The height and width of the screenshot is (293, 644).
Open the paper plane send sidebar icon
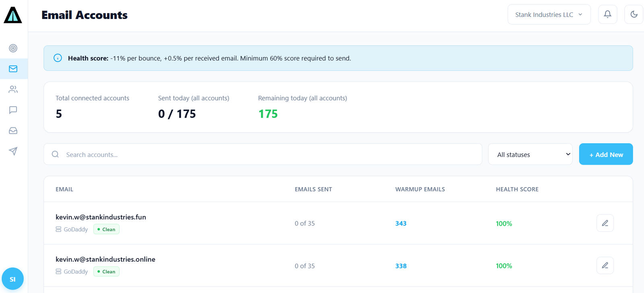pyautogui.click(x=13, y=151)
